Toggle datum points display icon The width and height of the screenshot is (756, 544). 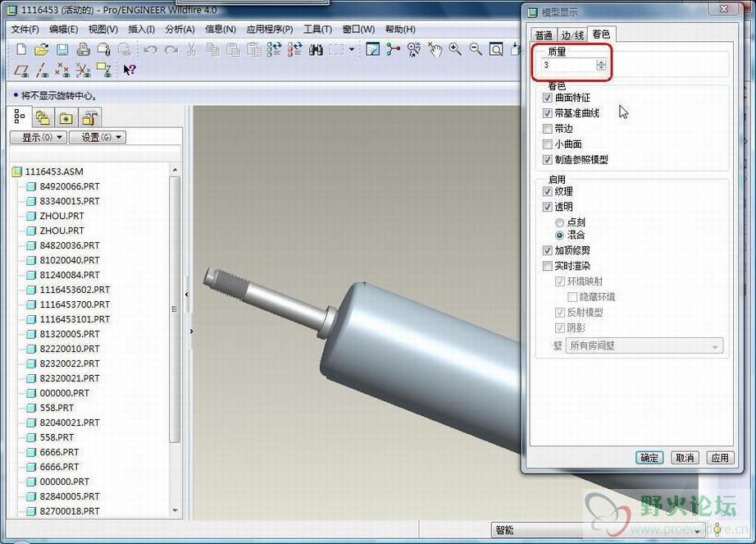coord(62,71)
